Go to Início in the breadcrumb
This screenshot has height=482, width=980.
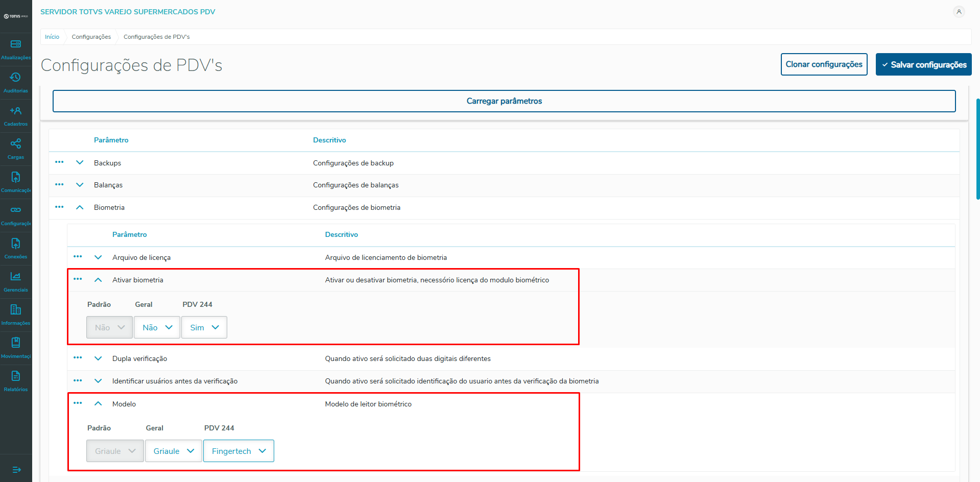52,37
